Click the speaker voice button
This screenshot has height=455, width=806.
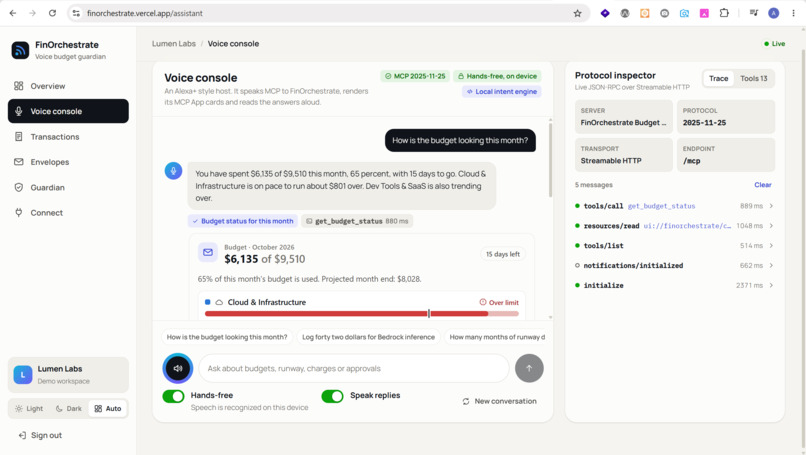(178, 368)
